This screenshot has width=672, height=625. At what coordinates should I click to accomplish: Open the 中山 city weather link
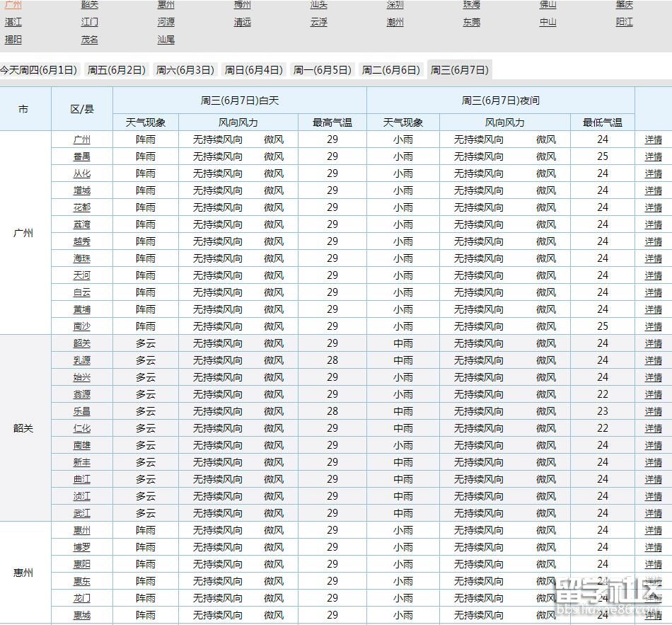click(x=546, y=22)
